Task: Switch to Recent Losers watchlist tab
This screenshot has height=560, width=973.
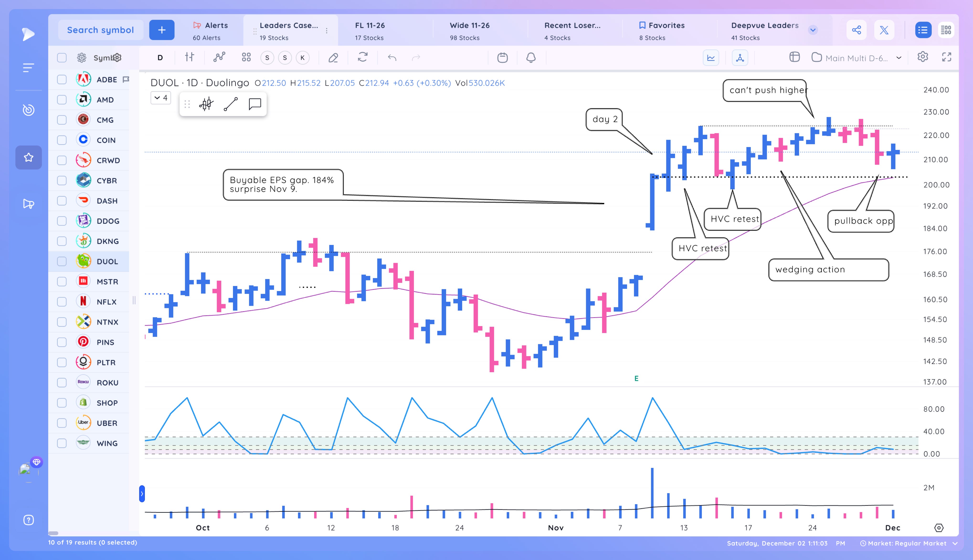Action: [x=575, y=31]
